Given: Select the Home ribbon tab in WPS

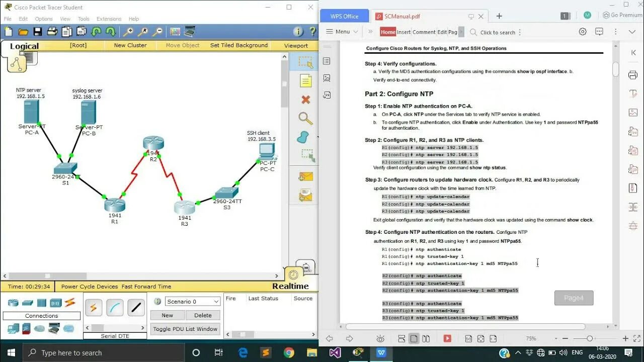Looking at the screenshot, I should click(x=388, y=32).
